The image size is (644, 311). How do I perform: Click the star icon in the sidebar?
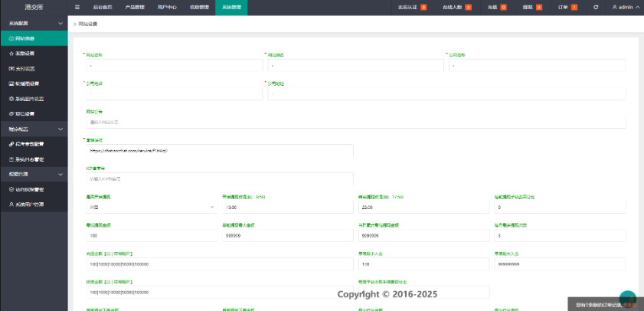(x=11, y=54)
